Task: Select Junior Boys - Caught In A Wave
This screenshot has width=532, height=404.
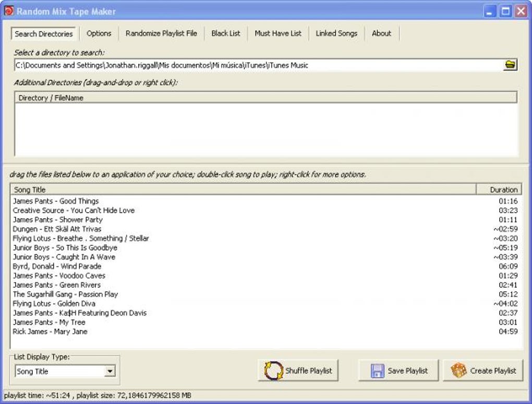Action: click(x=265, y=257)
